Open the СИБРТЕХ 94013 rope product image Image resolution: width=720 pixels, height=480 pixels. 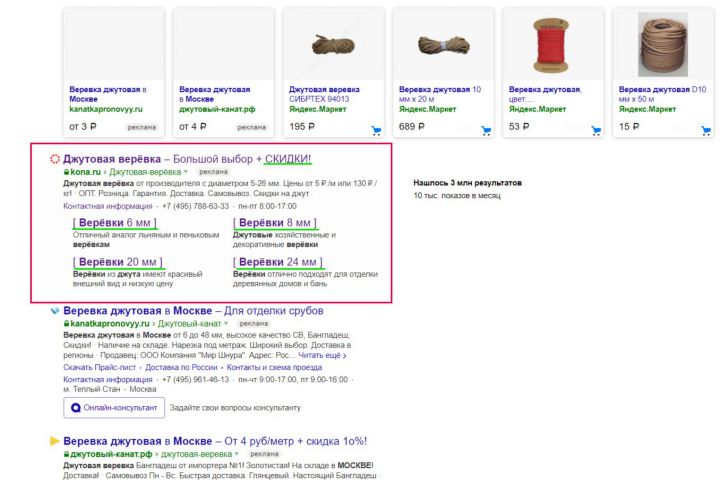333,45
